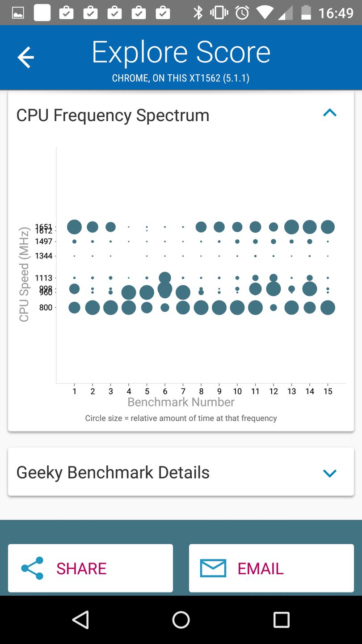
Task: Tap the alarm clock status icon
Action: pos(242,13)
